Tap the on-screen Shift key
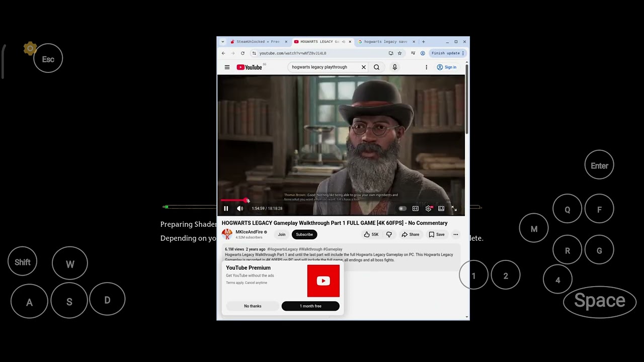This screenshot has height=362, width=644. (x=23, y=262)
